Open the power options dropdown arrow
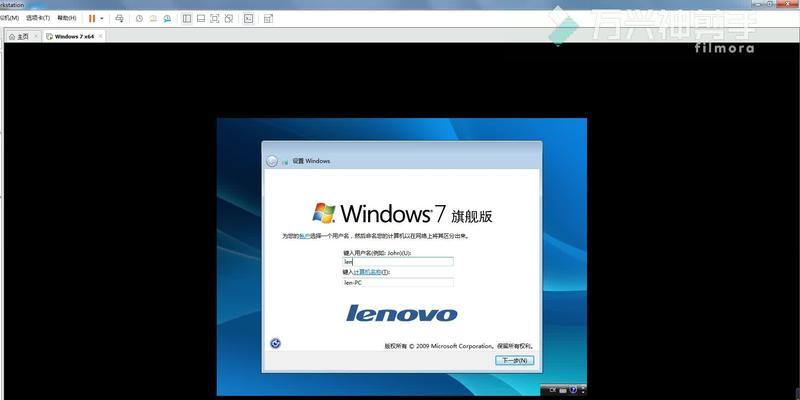 point(102,18)
